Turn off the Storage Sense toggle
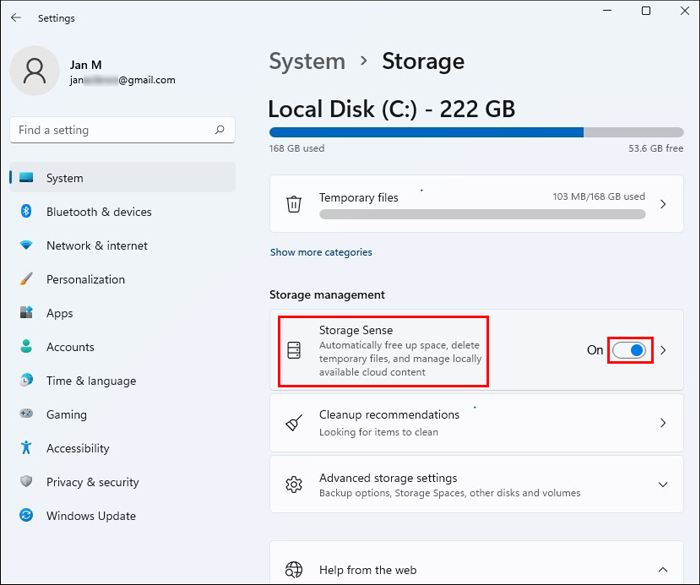Image resolution: width=700 pixels, height=585 pixels. coord(629,350)
